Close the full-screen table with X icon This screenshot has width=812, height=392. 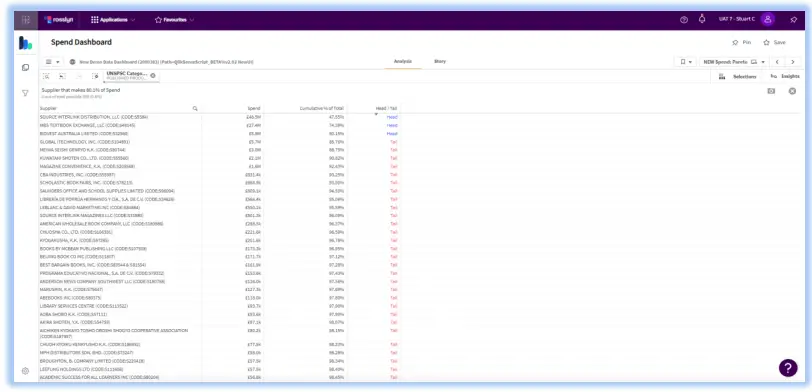(x=792, y=91)
